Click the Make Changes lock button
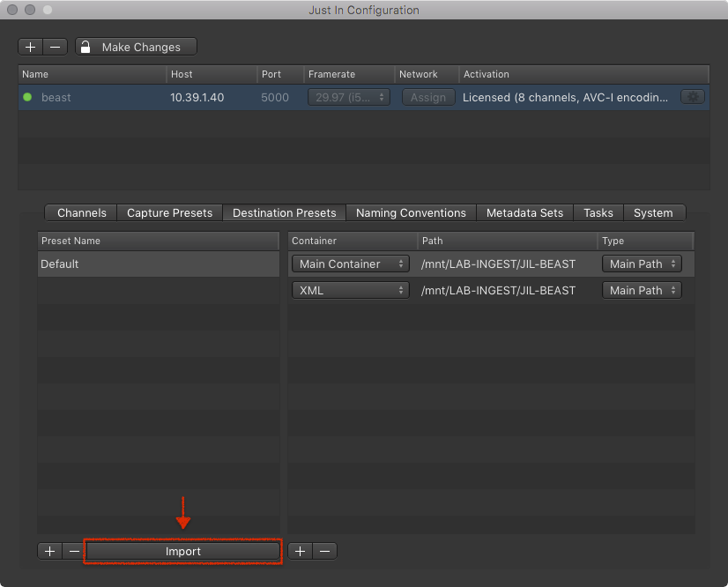728x587 pixels. 136,47
